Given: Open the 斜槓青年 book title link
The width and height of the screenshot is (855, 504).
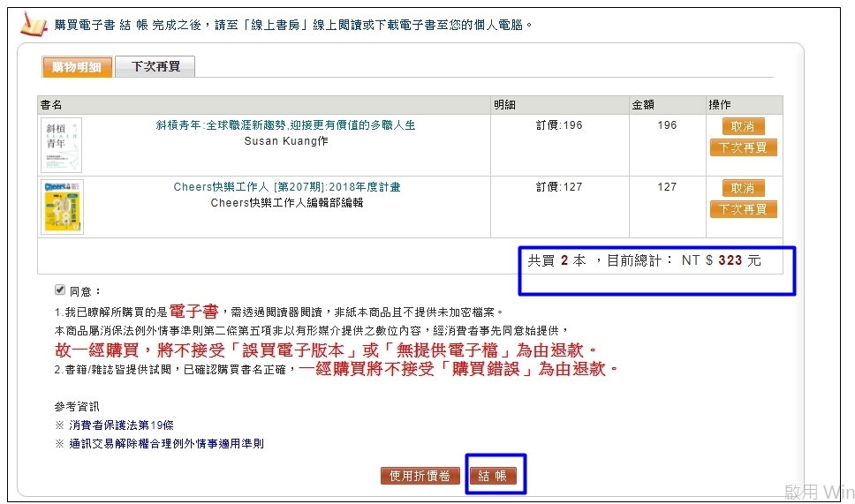Looking at the screenshot, I should pyautogui.click(x=285, y=125).
